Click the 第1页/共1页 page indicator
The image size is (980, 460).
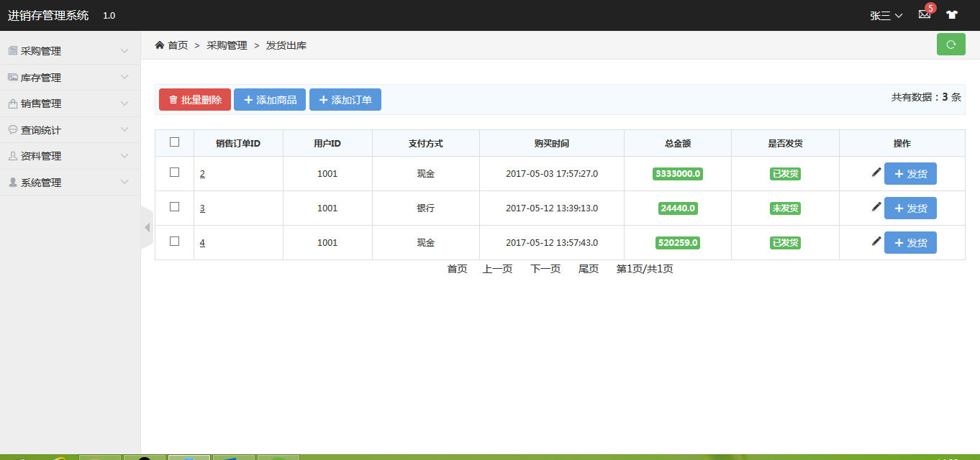click(x=645, y=269)
